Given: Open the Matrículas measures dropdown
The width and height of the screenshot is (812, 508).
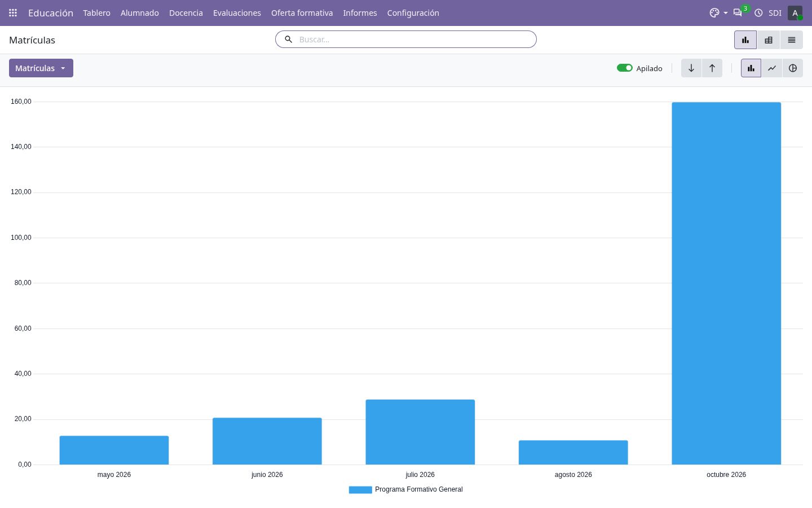Looking at the screenshot, I should [x=41, y=68].
